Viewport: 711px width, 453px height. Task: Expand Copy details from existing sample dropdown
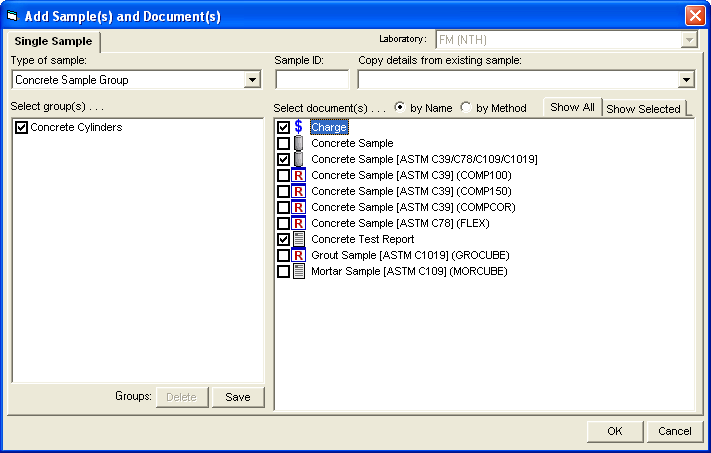(686, 80)
